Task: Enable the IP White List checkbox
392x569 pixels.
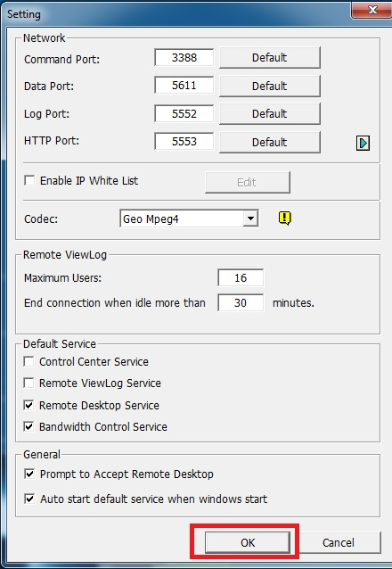Action: pyautogui.click(x=29, y=180)
